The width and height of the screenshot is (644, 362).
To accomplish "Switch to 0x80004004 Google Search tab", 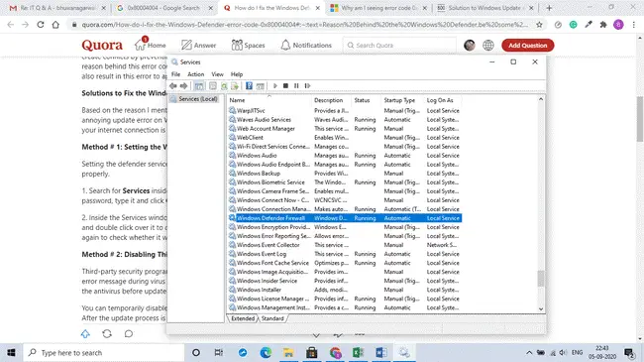I will click(164, 8).
